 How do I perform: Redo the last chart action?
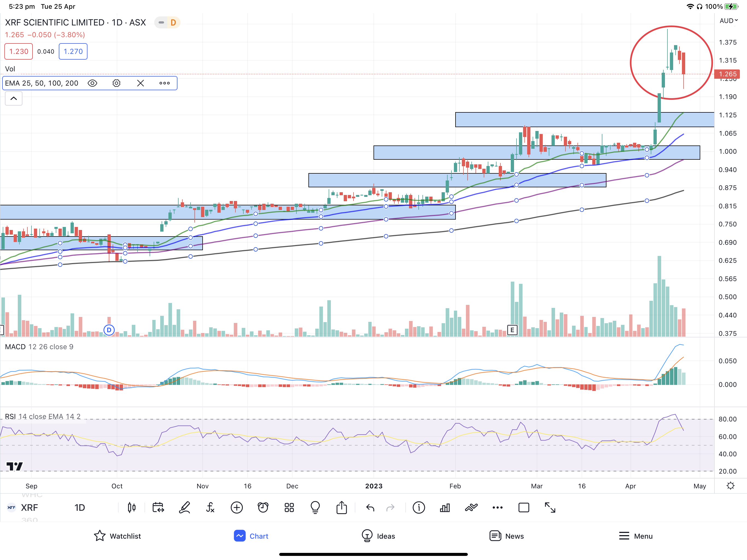(390, 508)
